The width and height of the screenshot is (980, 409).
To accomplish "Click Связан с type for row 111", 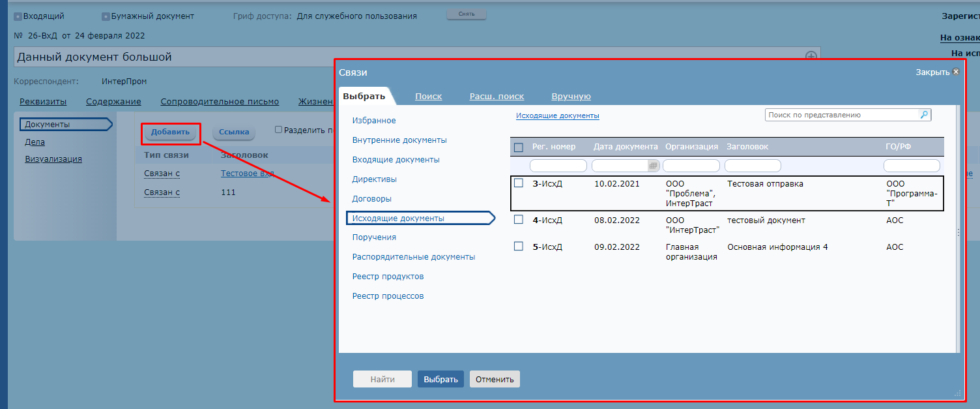I will [x=162, y=192].
